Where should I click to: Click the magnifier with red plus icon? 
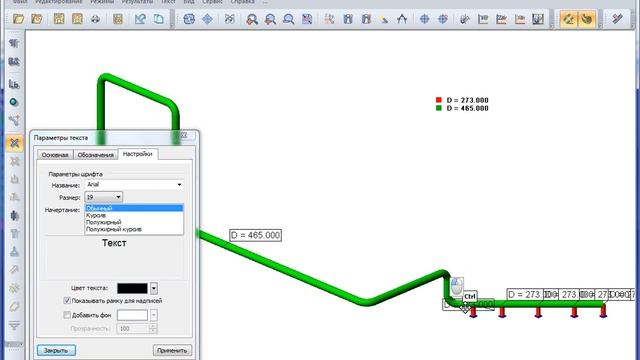[x=252, y=19]
